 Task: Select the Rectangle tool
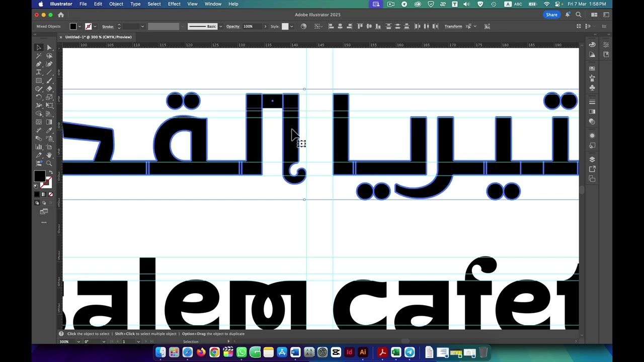point(39,80)
